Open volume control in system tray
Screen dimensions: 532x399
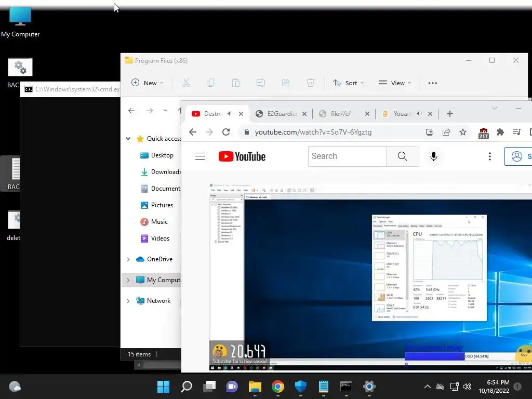(467, 387)
